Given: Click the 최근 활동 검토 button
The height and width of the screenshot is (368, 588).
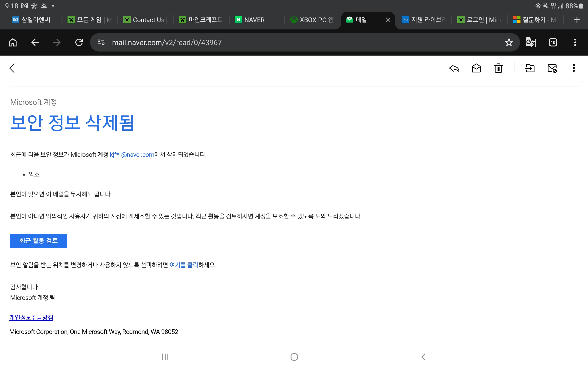Looking at the screenshot, I should (38, 241).
